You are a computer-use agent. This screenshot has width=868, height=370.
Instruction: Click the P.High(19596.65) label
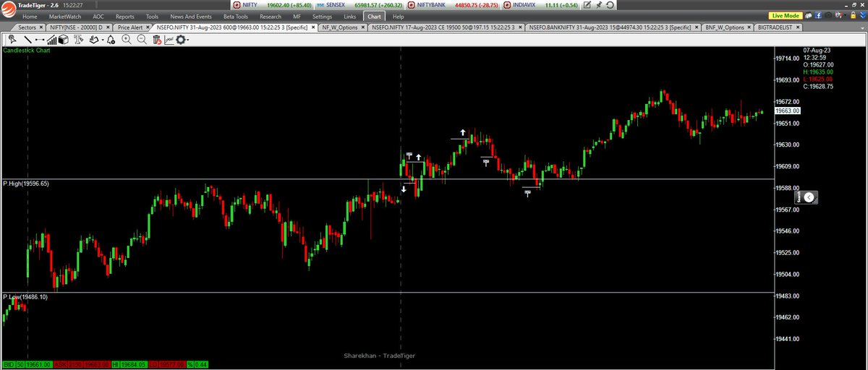(x=25, y=184)
